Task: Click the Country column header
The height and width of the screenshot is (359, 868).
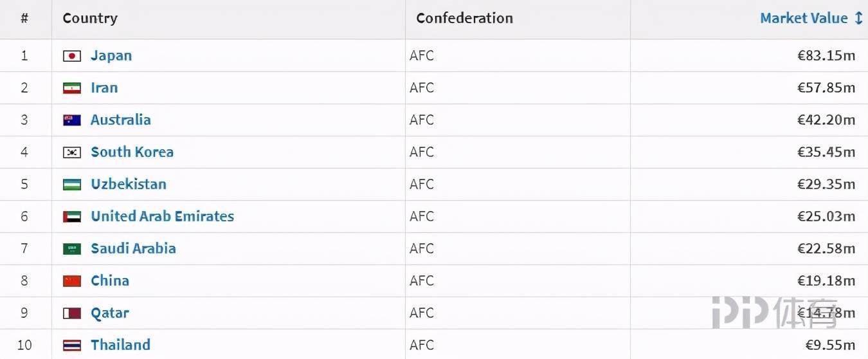Action: 90,18
